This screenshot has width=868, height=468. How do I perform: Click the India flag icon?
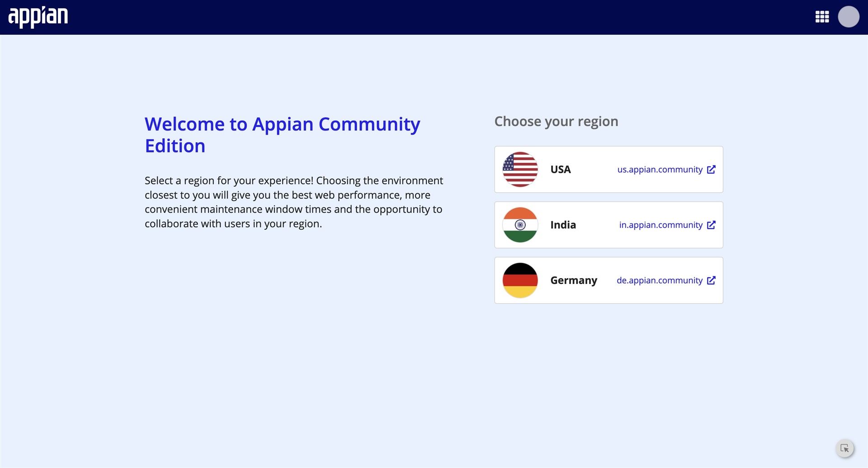[x=520, y=225]
